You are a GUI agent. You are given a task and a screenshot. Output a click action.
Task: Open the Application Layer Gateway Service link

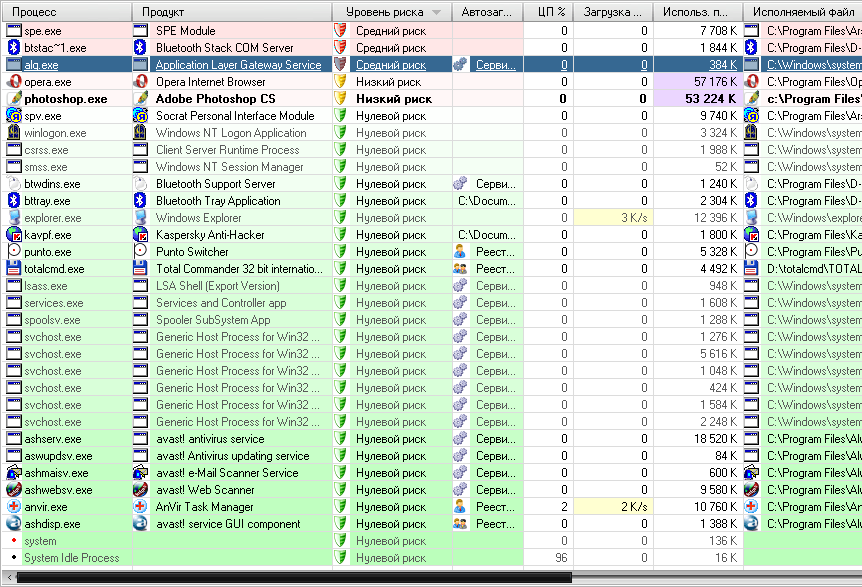(238, 65)
